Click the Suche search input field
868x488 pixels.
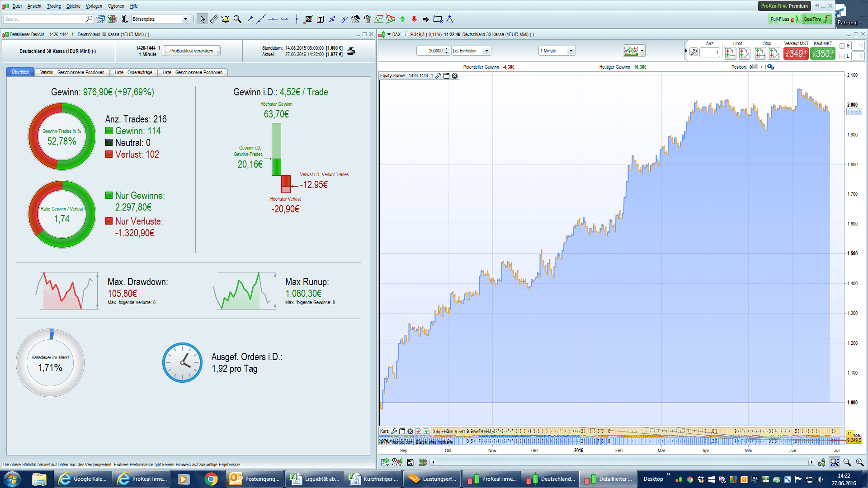pos(44,19)
